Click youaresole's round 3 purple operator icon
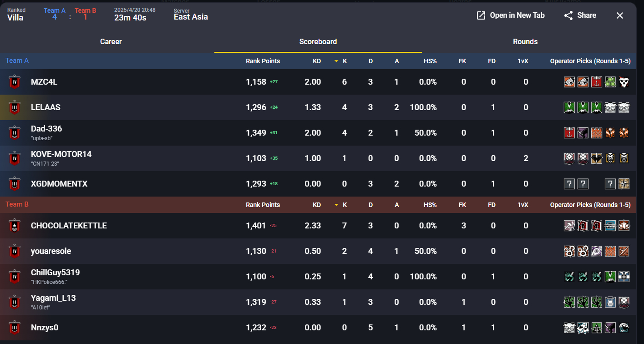Screen dimensions: 644x344 (x=597, y=251)
